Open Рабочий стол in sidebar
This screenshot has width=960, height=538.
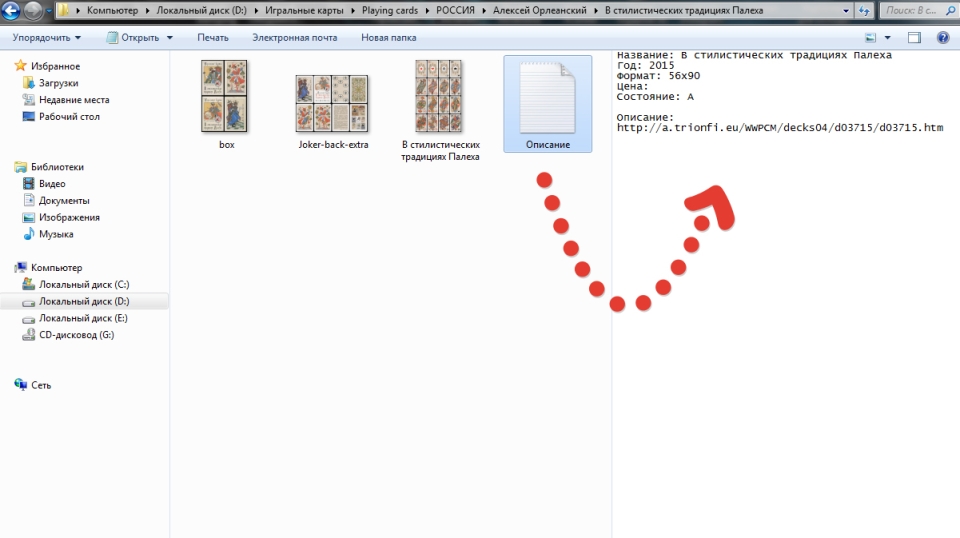69,116
